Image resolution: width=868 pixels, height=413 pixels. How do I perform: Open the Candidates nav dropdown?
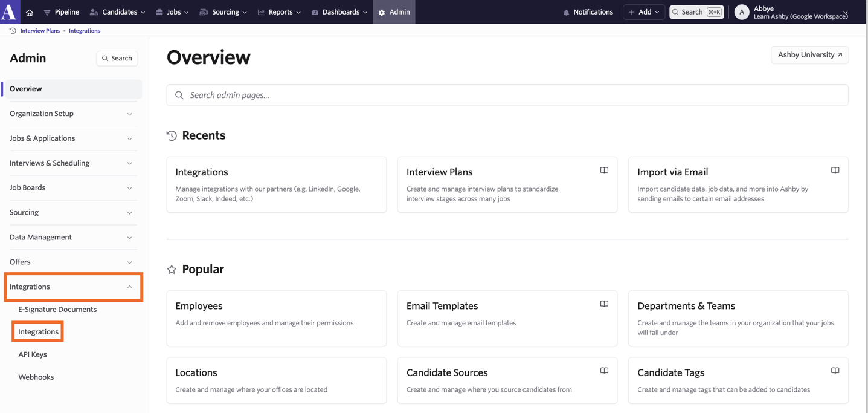117,12
